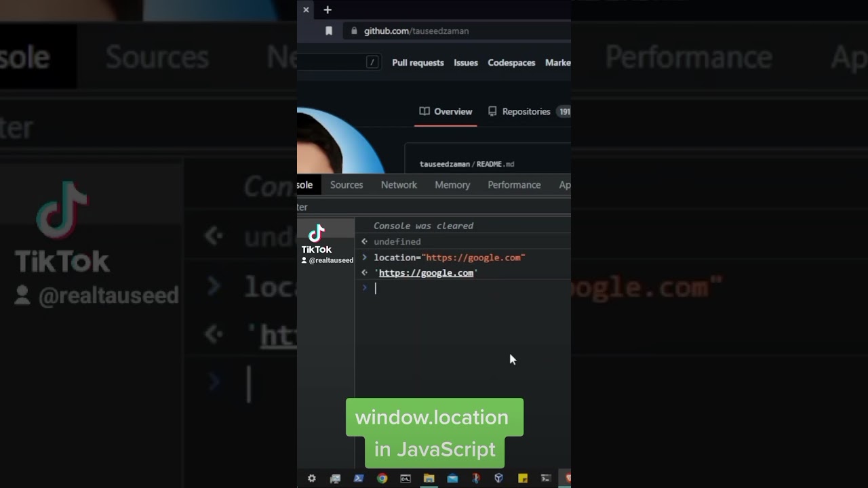Click the github.com/tauseedzaman address bar

pyautogui.click(x=456, y=30)
